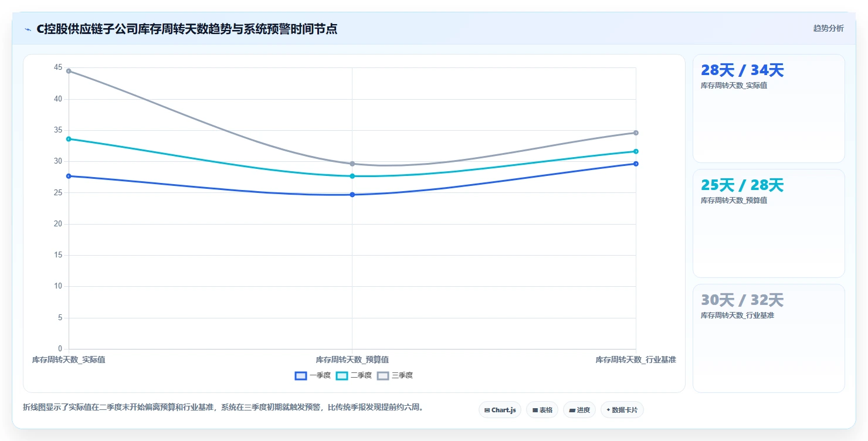Viewport: 868px width, 441px height.
Task: Toggle the 三季度 legend item
Action: 395,375
